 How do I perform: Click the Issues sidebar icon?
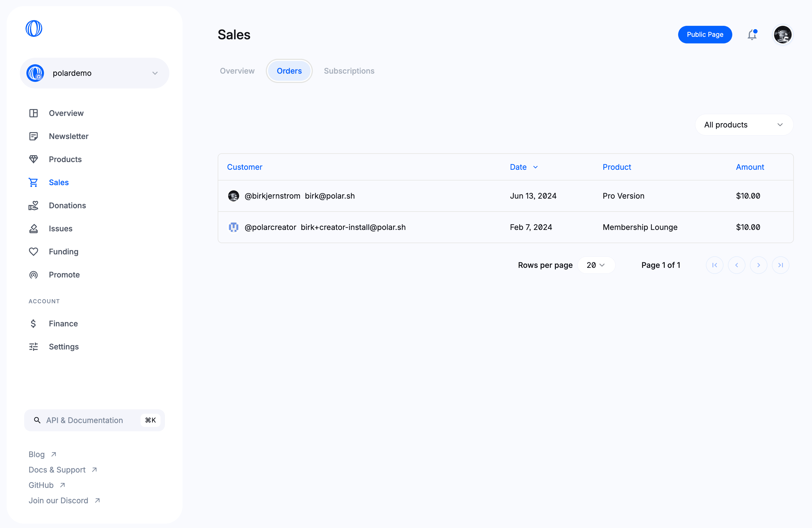[x=34, y=228]
